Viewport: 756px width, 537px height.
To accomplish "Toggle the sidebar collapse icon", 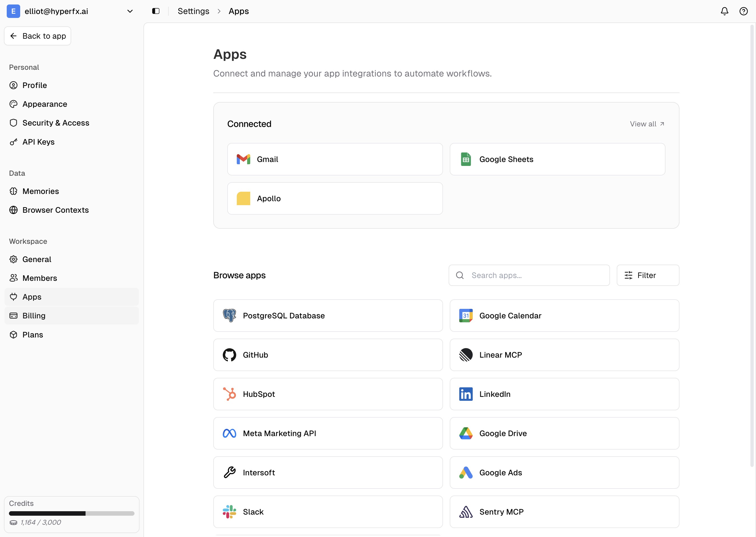I will 155,11.
